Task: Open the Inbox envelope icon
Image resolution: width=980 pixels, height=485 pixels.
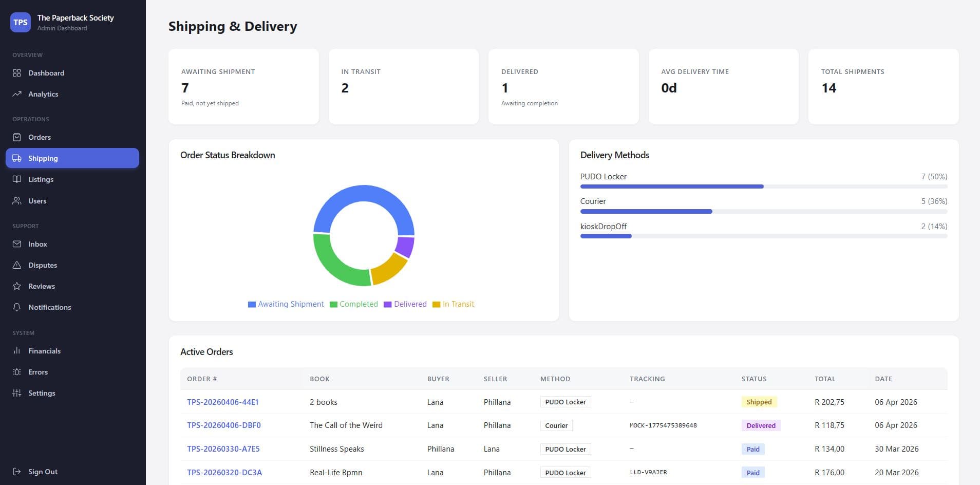Action: tap(16, 244)
